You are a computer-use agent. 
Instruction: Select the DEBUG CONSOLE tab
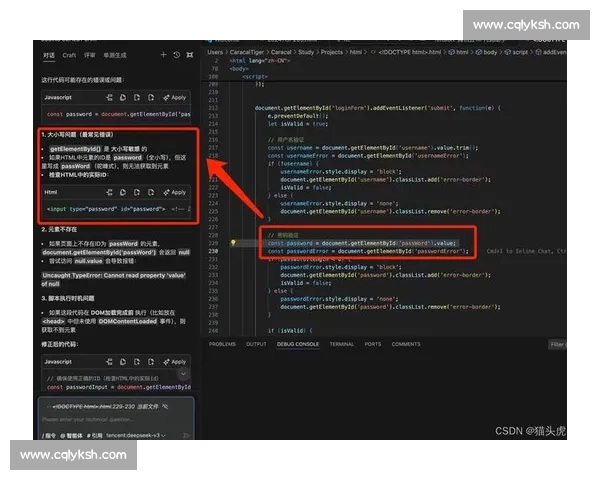(x=298, y=344)
